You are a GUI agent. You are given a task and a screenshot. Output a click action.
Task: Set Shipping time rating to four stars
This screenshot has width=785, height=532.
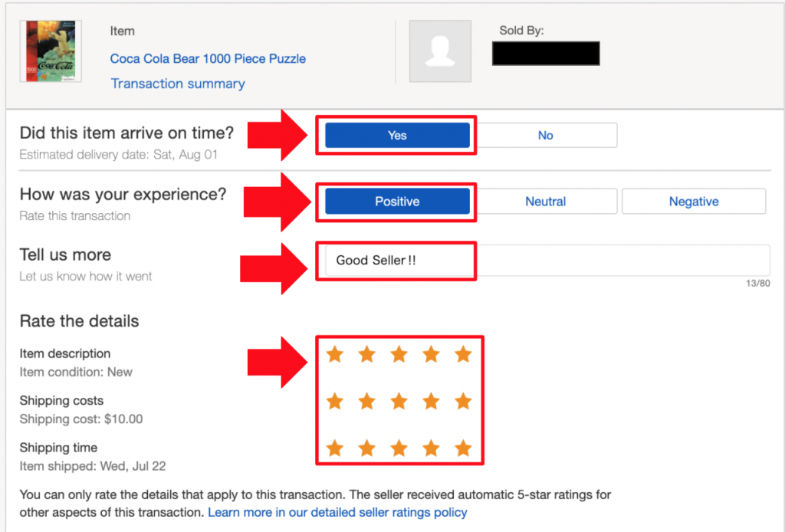[431, 448]
